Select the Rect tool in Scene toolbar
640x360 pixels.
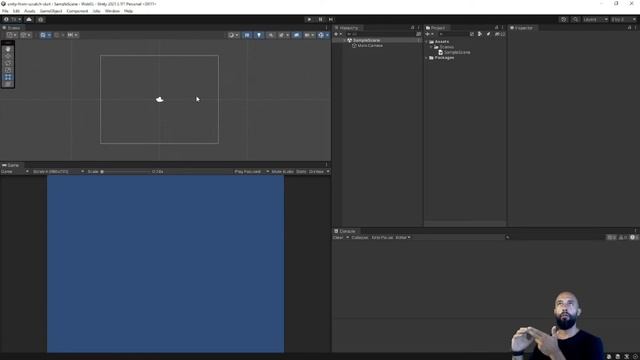[x=8, y=77]
